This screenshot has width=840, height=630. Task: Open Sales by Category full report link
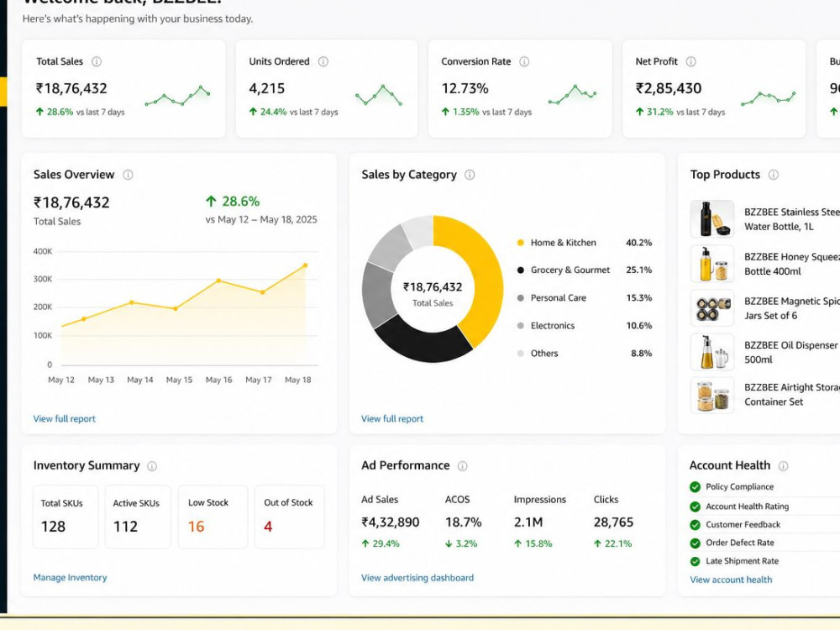pos(392,419)
